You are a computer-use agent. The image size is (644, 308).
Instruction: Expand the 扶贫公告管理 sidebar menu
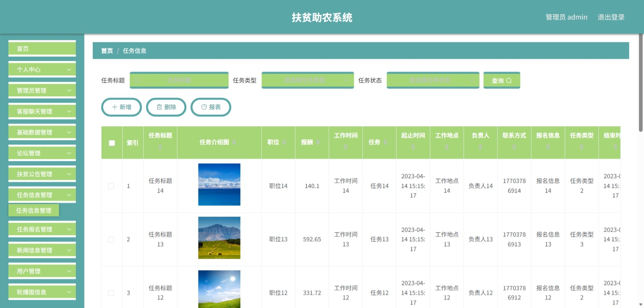click(42, 174)
